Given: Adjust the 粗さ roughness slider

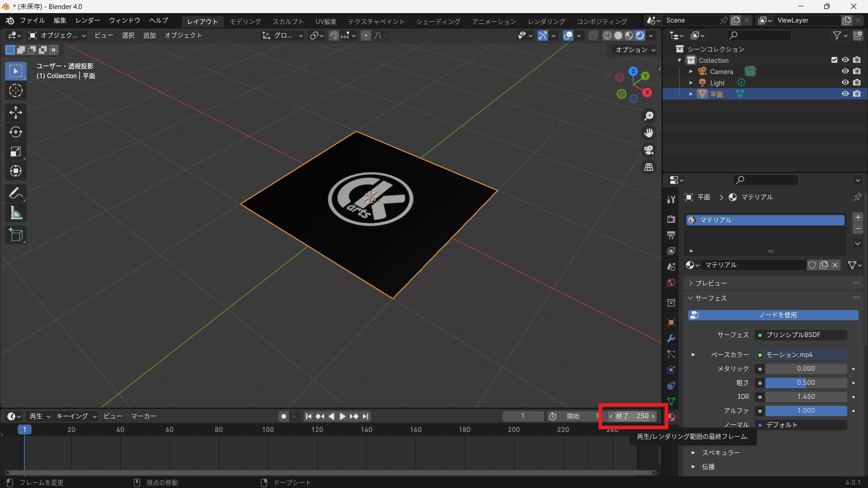Looking at the screenshot, I should pyautogui.click(x=806, y=383).
